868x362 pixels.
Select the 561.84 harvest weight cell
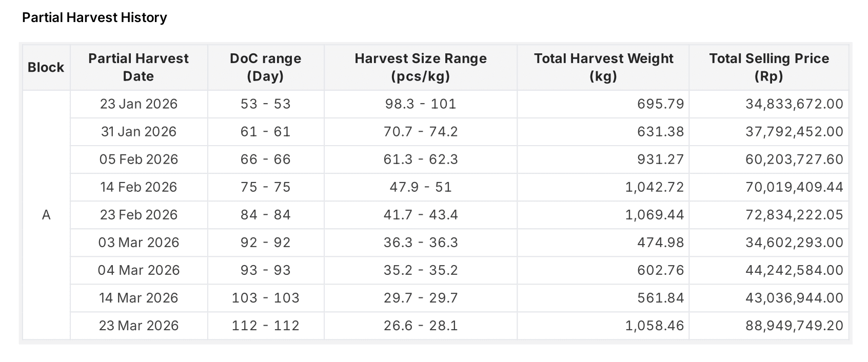660,298
